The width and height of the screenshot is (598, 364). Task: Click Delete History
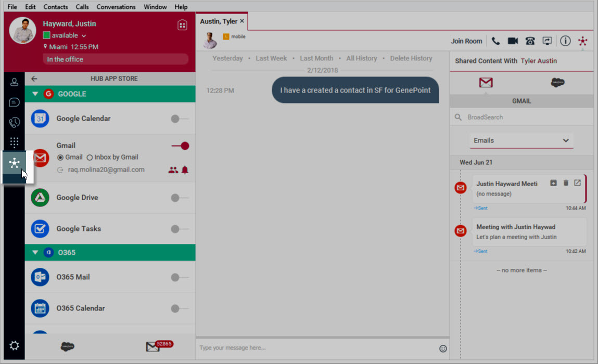point(411,58)
